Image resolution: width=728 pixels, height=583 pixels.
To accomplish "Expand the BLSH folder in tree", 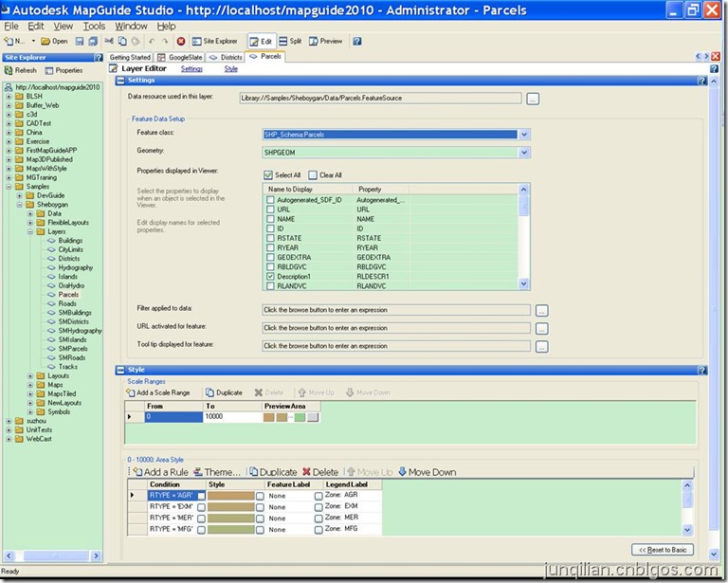I will (9, 97).
